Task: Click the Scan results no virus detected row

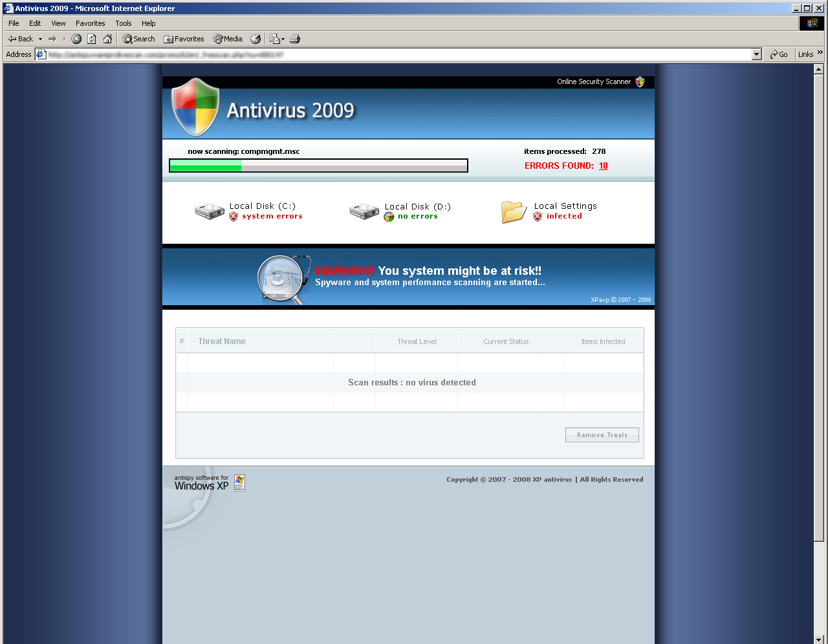Action: point(410,383)
